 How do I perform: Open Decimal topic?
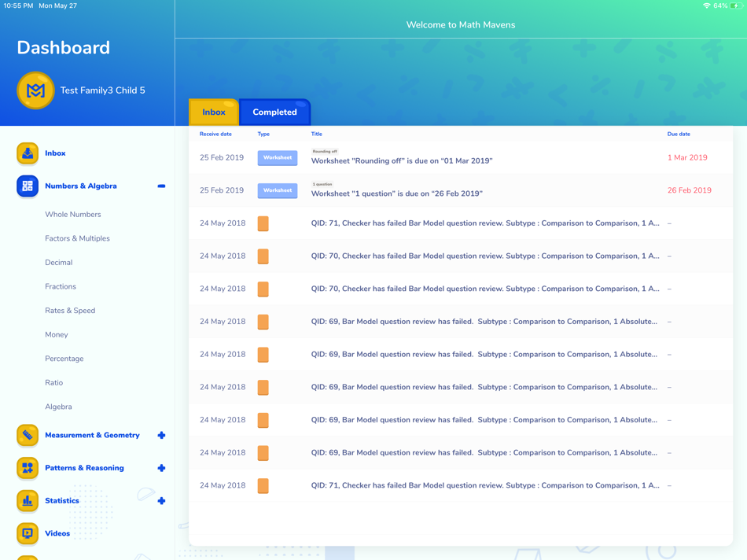59,263
